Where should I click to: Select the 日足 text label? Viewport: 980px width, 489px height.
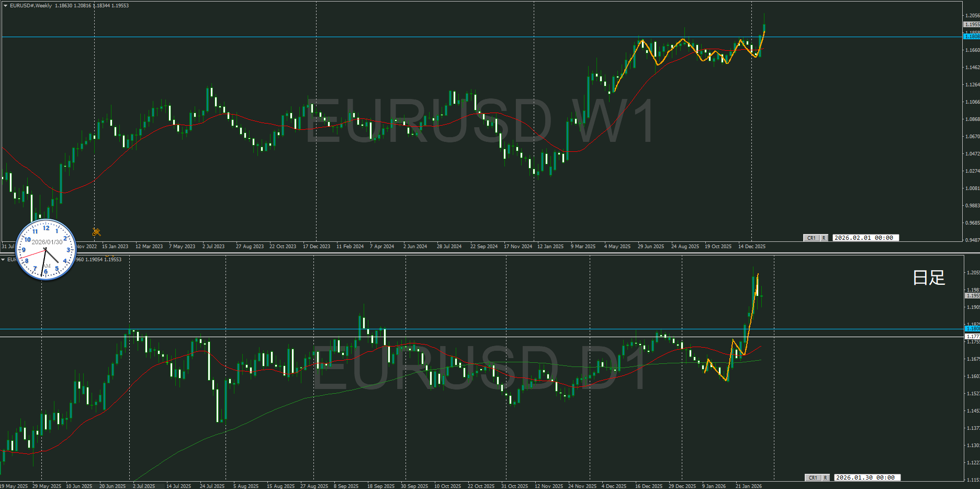pyautogui.click(x=929, y=277)
